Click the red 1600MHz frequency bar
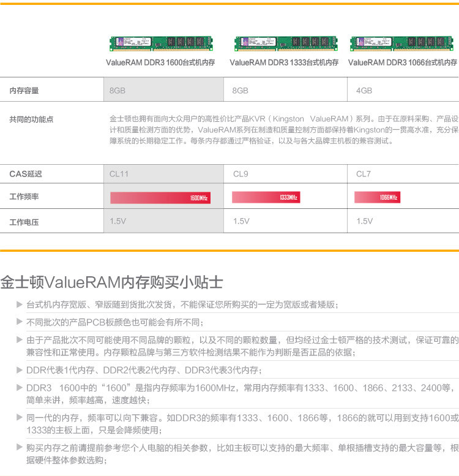 160,198
